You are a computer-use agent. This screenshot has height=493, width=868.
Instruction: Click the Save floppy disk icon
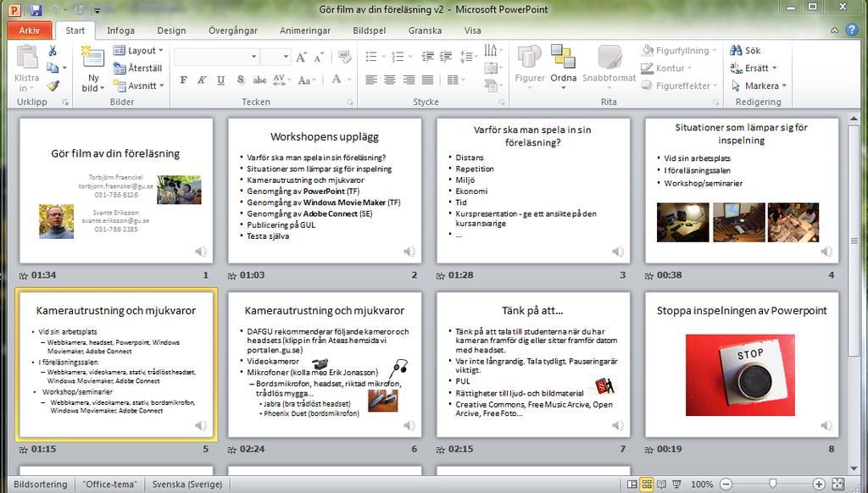pyautogui.click(x=36, y=9)
